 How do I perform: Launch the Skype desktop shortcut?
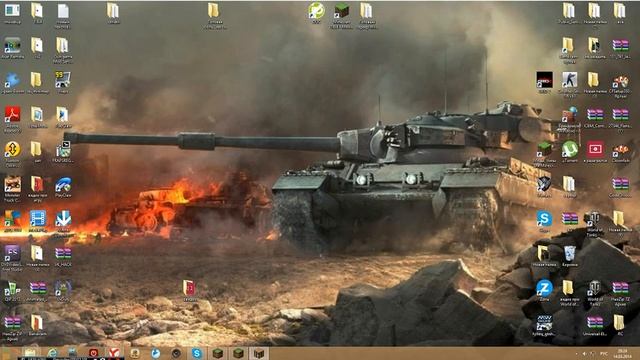[x=544, y=219]
